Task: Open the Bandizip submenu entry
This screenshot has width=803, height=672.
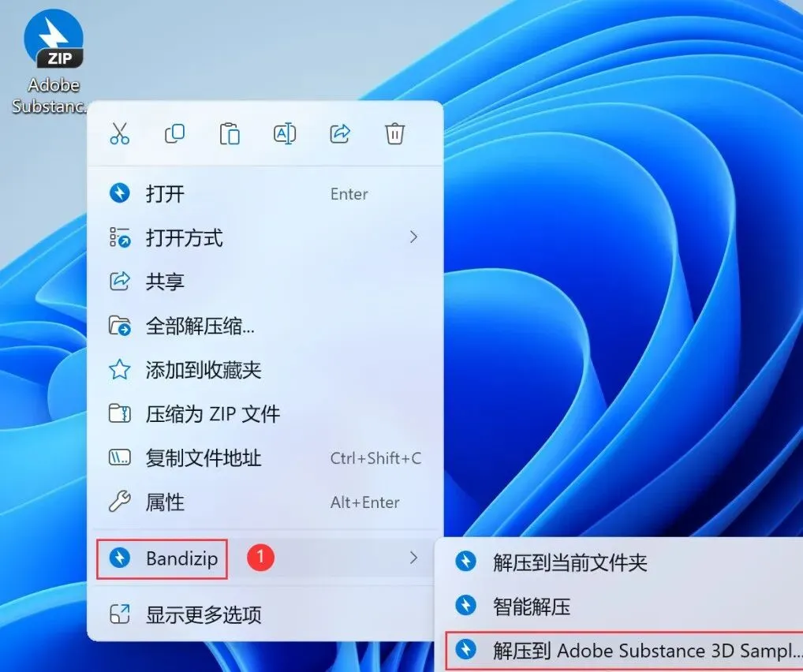Action: click(x=265, y=558)
